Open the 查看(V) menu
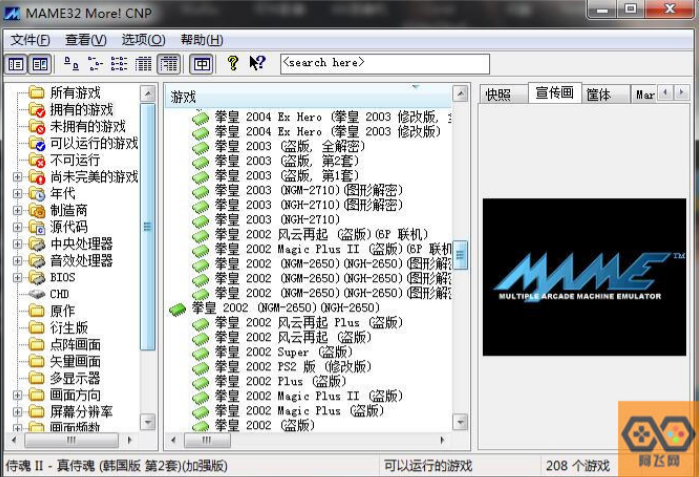The height and width of the screenshot is (477, 699). pyautogui.click(x=86, y=40)
